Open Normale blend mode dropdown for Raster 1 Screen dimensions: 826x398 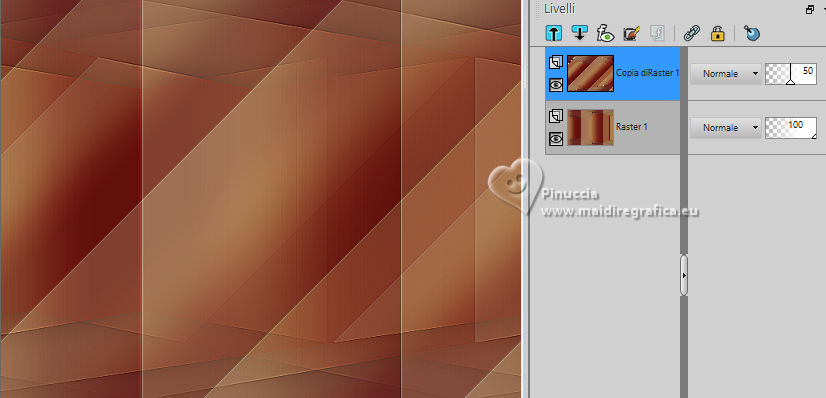725,127
